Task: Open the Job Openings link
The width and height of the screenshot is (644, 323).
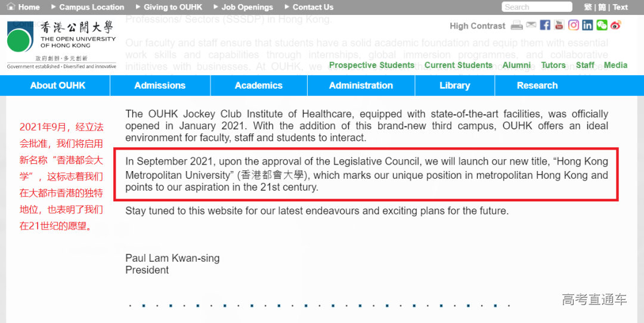Action: [247, 7]
